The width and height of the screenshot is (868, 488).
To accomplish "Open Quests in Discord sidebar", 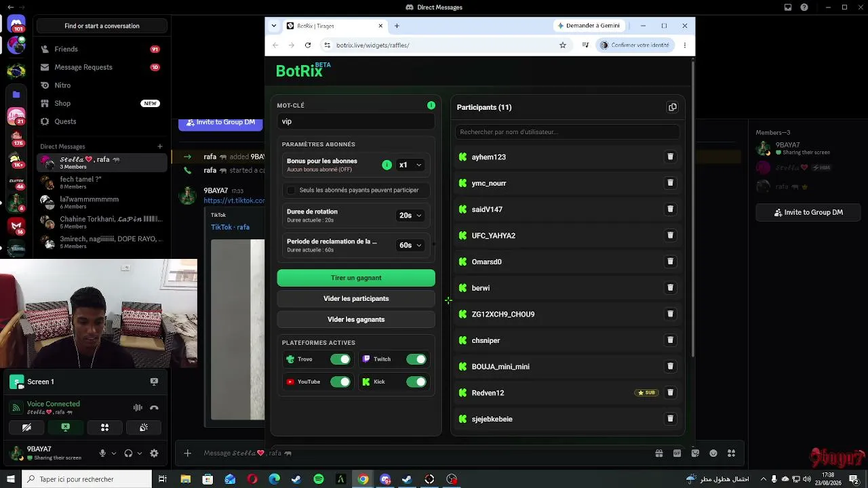I will (102, 121).
